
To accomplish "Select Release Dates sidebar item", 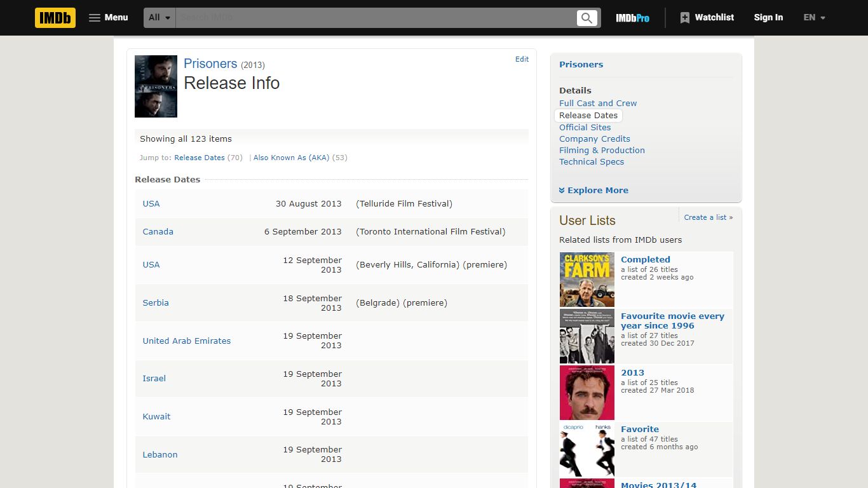I will point(588,116).
